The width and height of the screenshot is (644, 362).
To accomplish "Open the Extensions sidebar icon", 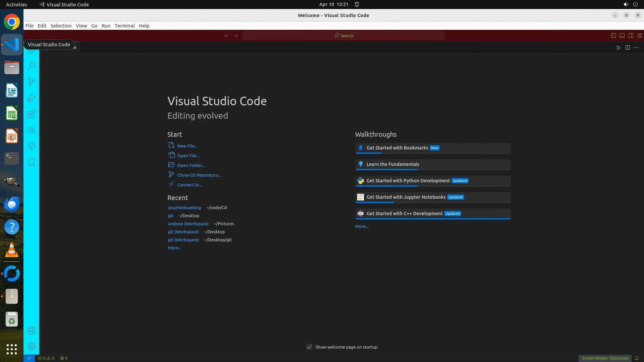I will coord(31,114).
